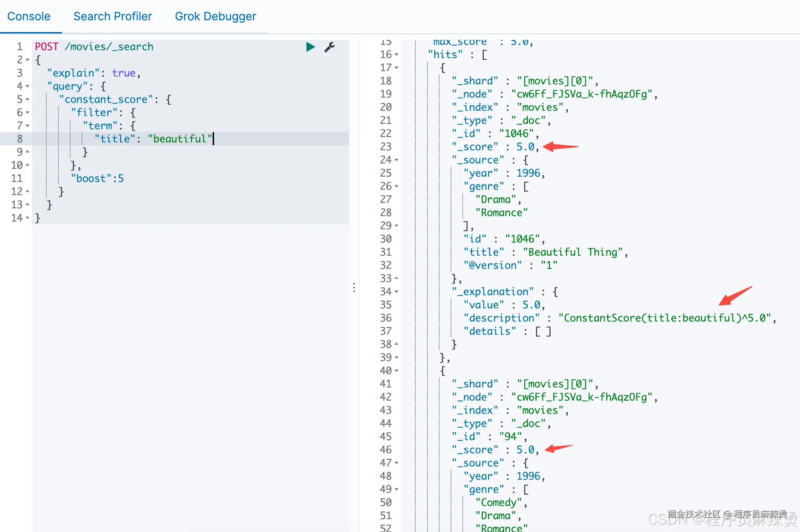The image size is (800, 532).
Task: Fold the _explanation object at line 34
Action: [396, 292]
